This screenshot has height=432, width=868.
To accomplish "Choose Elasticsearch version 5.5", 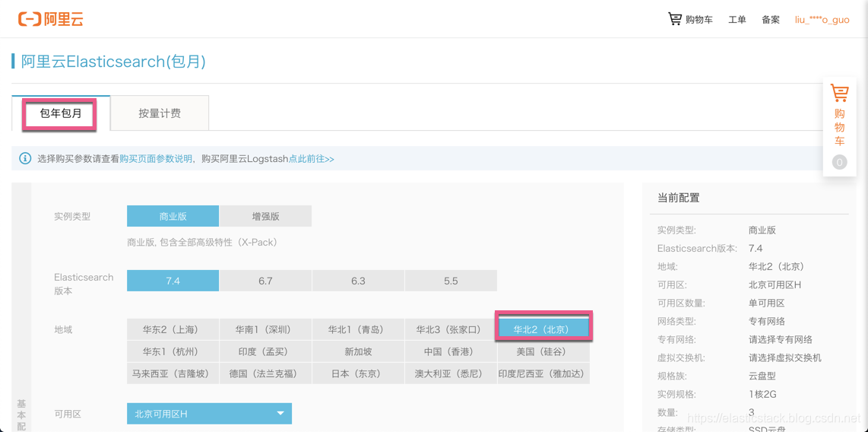I will (x=451, y=281).
